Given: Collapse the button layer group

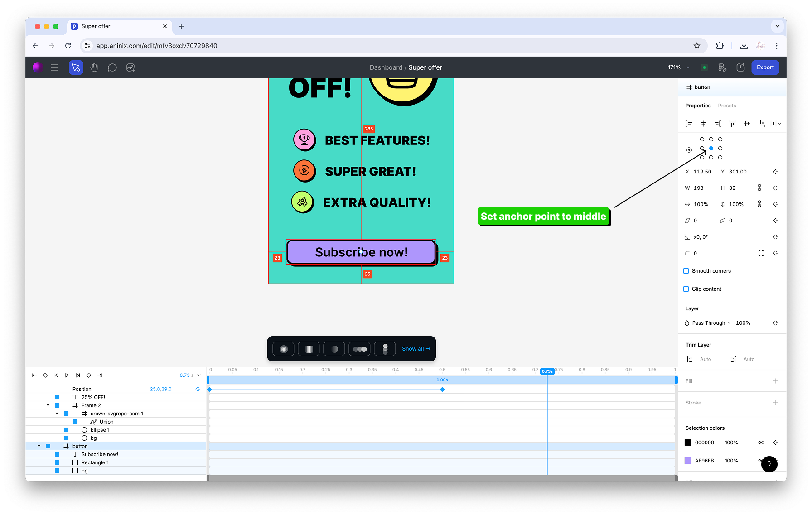Looking at the screenshot, I should pyautogui.click(x=39, y=446).
